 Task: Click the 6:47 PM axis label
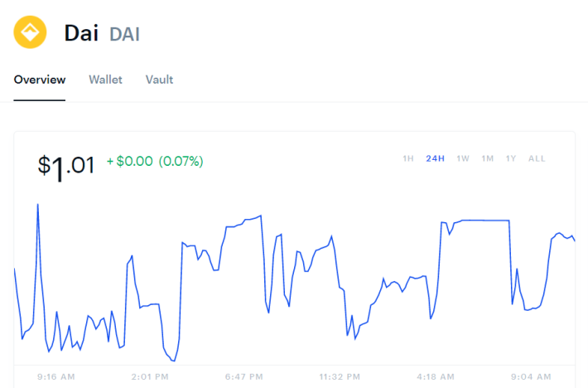click(243, 376)
